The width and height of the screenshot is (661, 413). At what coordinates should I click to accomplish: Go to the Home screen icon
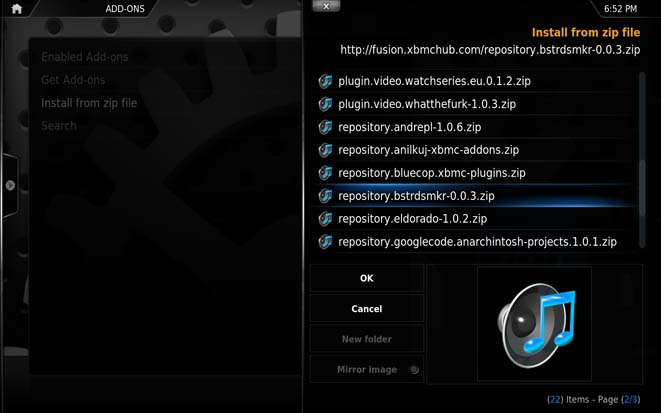click(x=17, y=8)
